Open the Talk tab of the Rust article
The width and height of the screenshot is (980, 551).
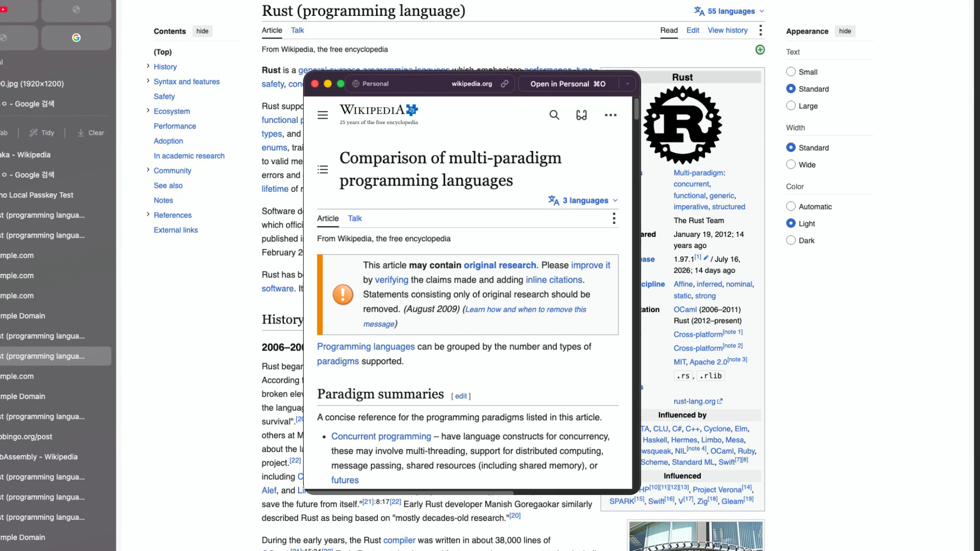[297, 31]
